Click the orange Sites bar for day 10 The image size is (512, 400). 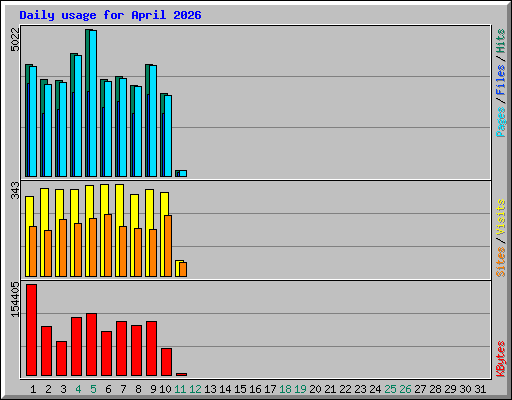pos(168,246)
